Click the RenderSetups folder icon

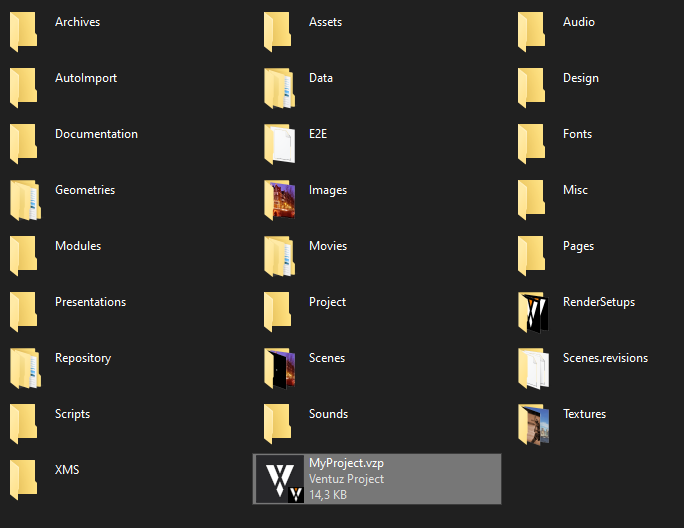coord(532,312)
